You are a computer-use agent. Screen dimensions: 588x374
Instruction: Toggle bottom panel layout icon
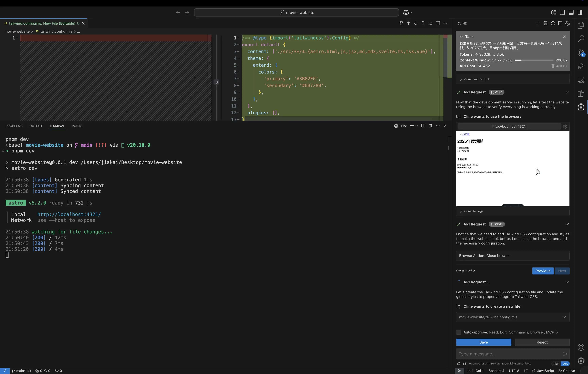pos(571,12)
